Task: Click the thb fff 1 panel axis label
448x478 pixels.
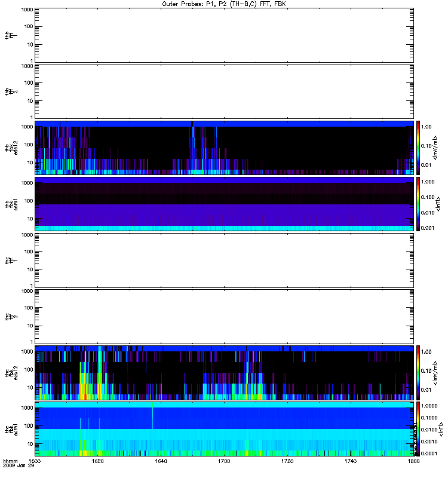Action: point(11,35)
